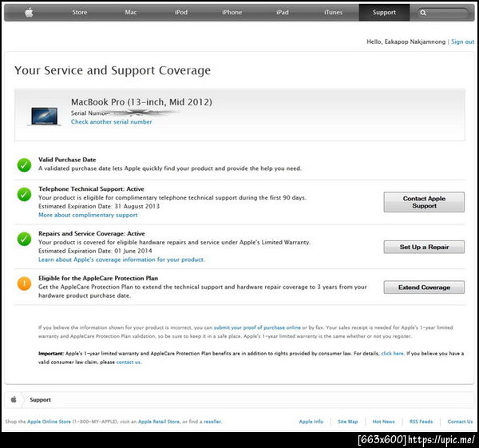The width and height of the screenshot is (479, 448).
Task: Open the Contact Us footer link
Action: [460, 422]
